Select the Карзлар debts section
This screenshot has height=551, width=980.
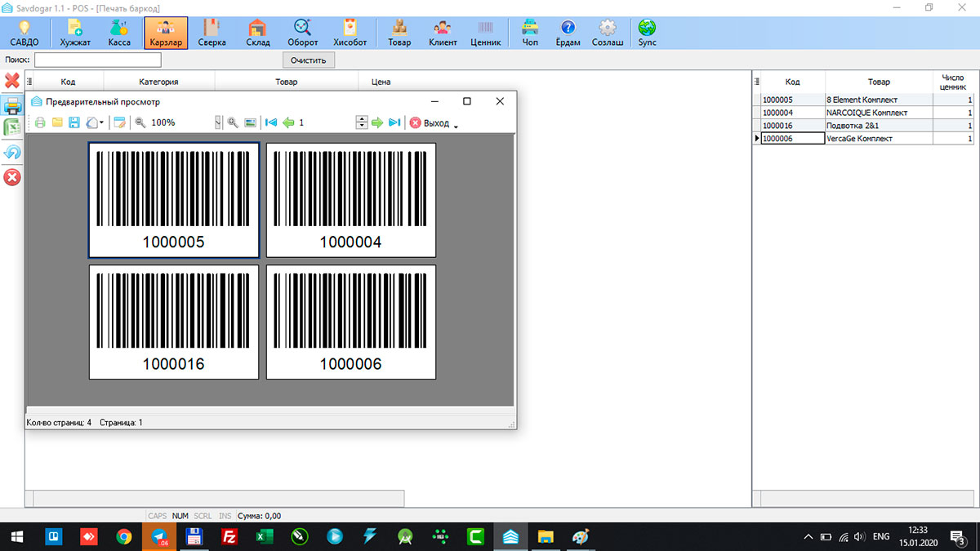tap(166, 33)
